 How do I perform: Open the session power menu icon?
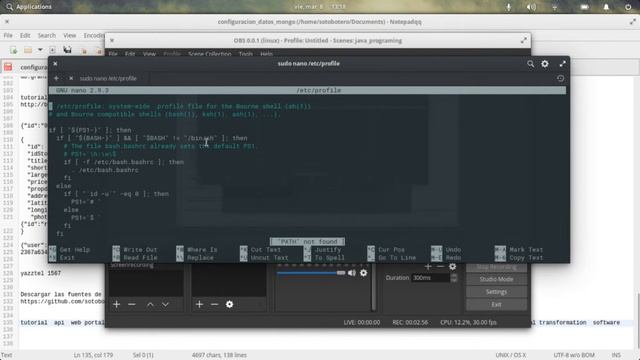pyautogui.click(x=628, y=7)
